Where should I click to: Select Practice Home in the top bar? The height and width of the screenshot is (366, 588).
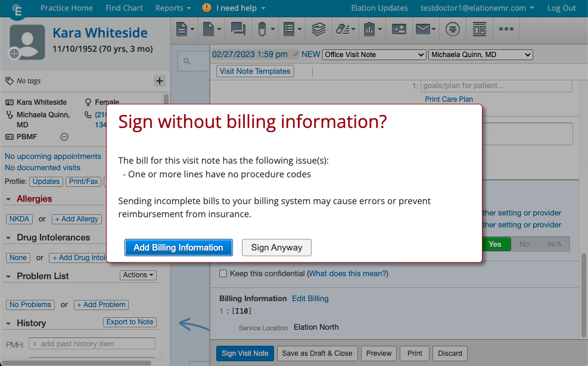(x=66, y=8)
